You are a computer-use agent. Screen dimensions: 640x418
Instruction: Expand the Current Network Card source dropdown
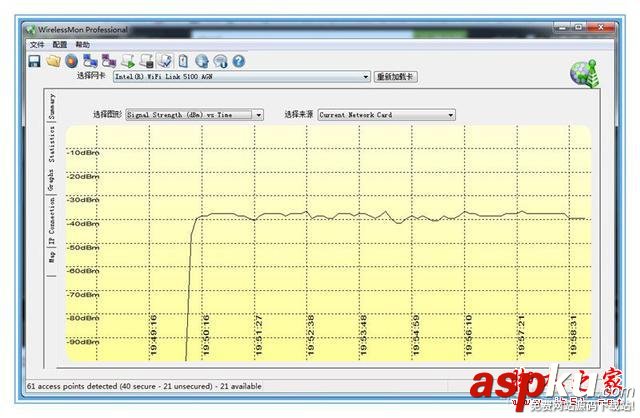click(x=451, y=115)
